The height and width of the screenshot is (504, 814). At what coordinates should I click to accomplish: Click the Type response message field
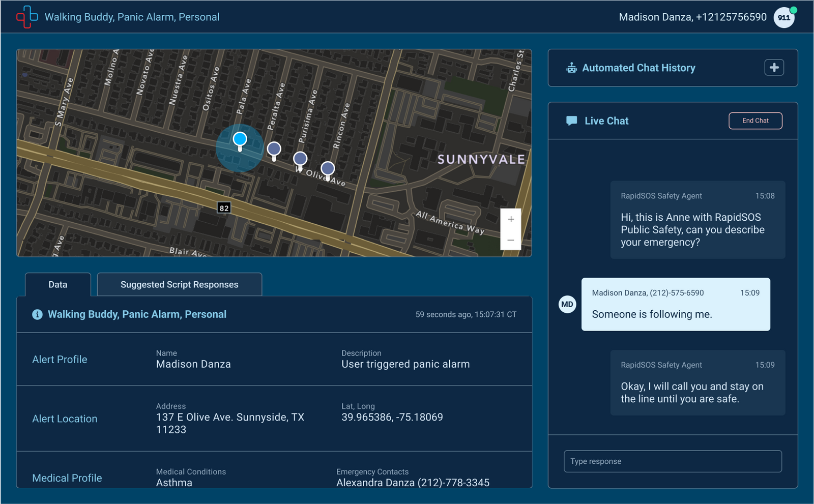(673, 461)
